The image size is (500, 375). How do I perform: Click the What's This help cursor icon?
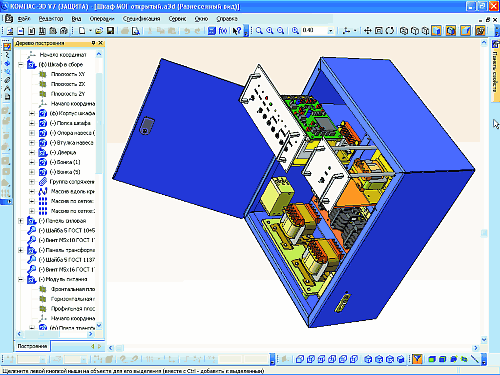click(236, 31)
